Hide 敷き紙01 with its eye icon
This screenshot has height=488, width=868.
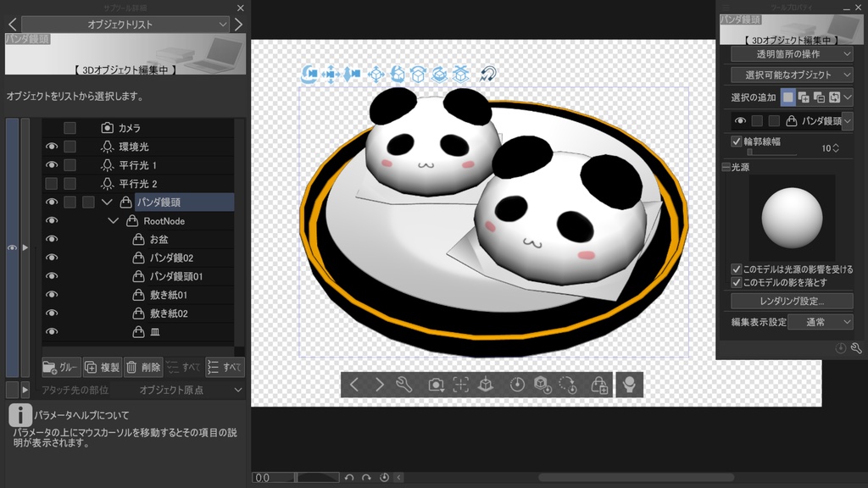[x=52, y=294]
